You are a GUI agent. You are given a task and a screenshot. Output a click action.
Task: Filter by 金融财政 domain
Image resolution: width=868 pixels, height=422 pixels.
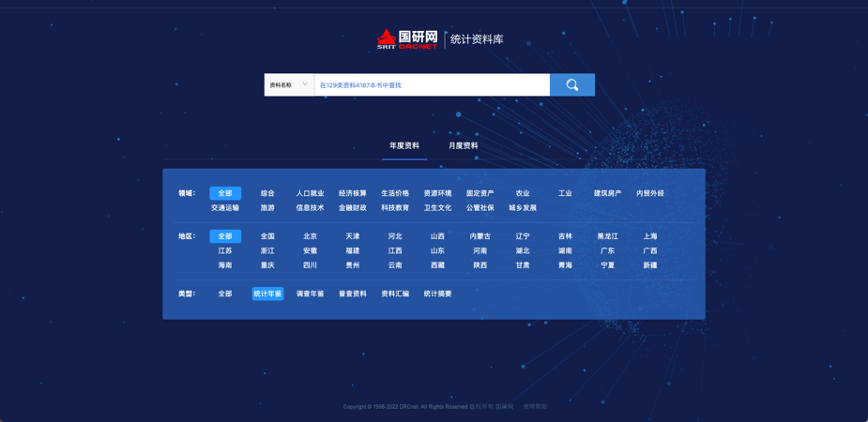click(x=353, y=208)
